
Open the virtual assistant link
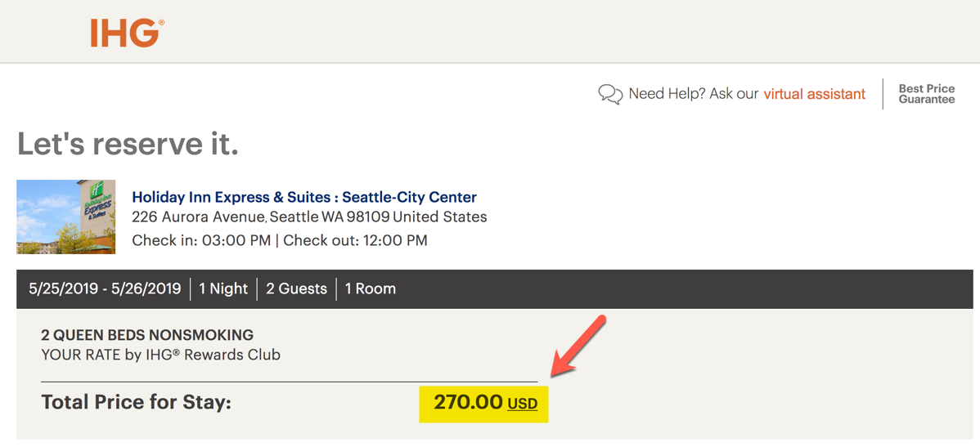click(815, 94)
